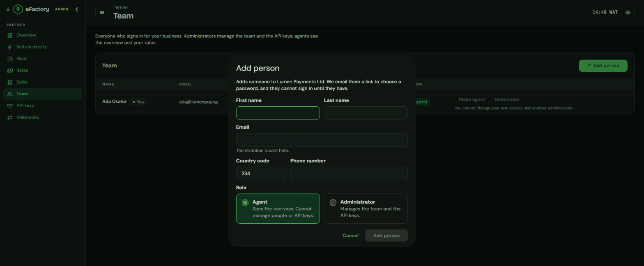644x266 pixels.
Task: Click Deactivate for Ada Okafor
Action: click(507, 100)
